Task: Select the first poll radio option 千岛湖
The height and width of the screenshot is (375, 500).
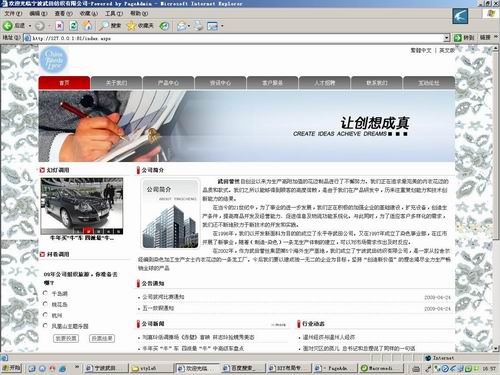Action: (x=46, y=293)
